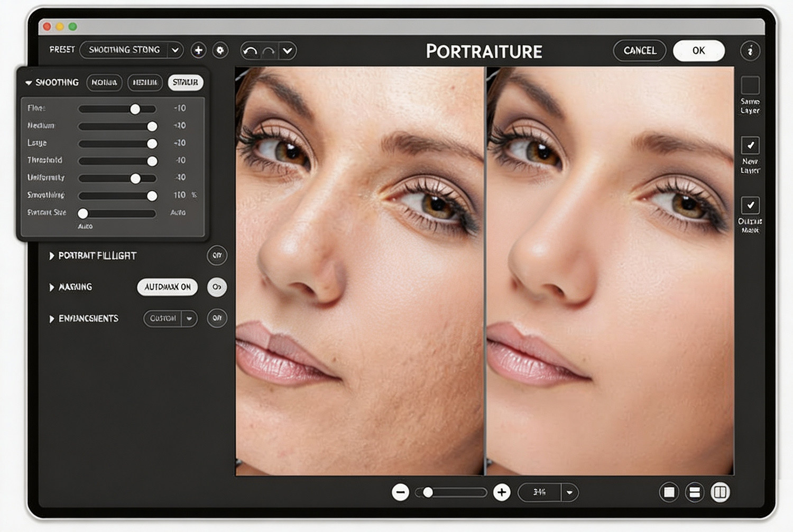The width and height of the screenshot is (793, 532).
Task: Toggle the Portrait Fill Light on/off button
Action: tap(217, 255)
